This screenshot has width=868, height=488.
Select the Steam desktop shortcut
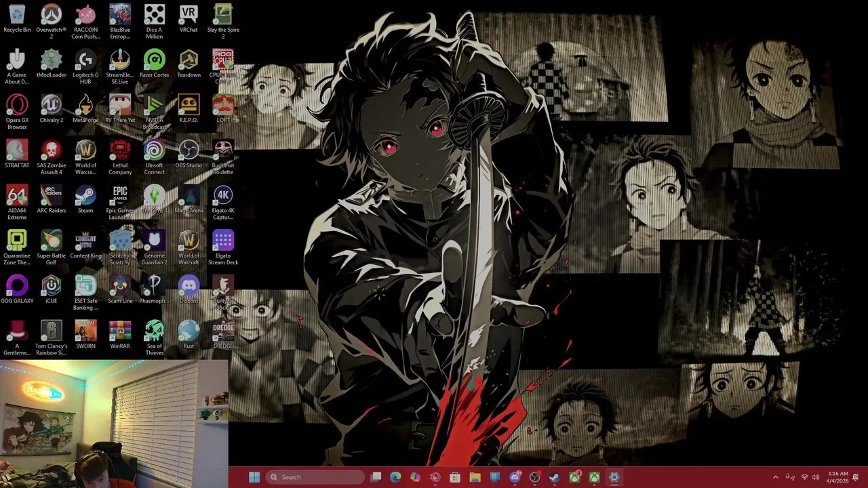tap(85, 199)
